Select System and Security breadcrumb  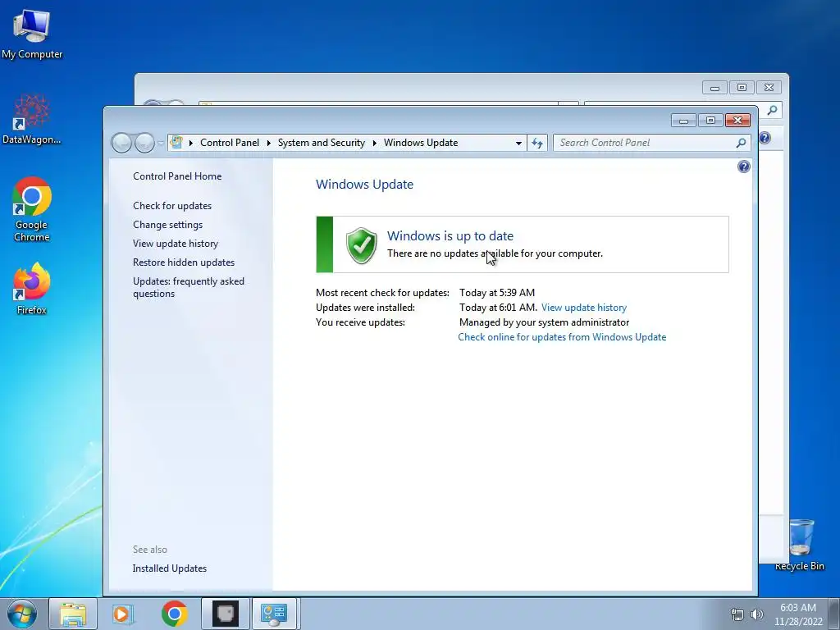click(x=321, y=143)
